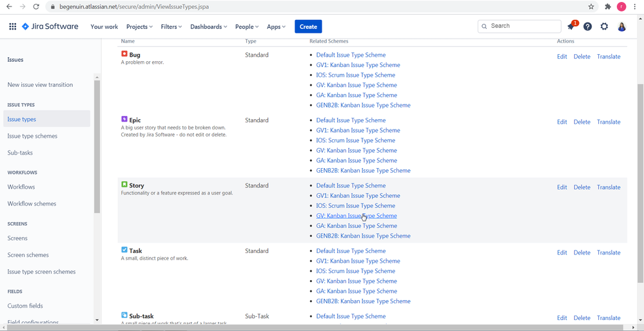Open New issue view transition
The image size is (644, 331).
(x=40, y=84)
